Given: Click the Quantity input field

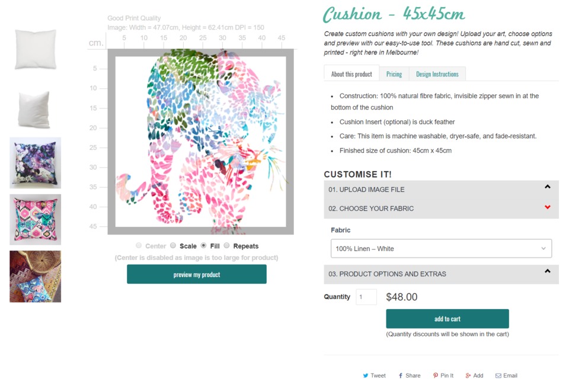Looking at the screenshot, I should click(x=366, y=297).
